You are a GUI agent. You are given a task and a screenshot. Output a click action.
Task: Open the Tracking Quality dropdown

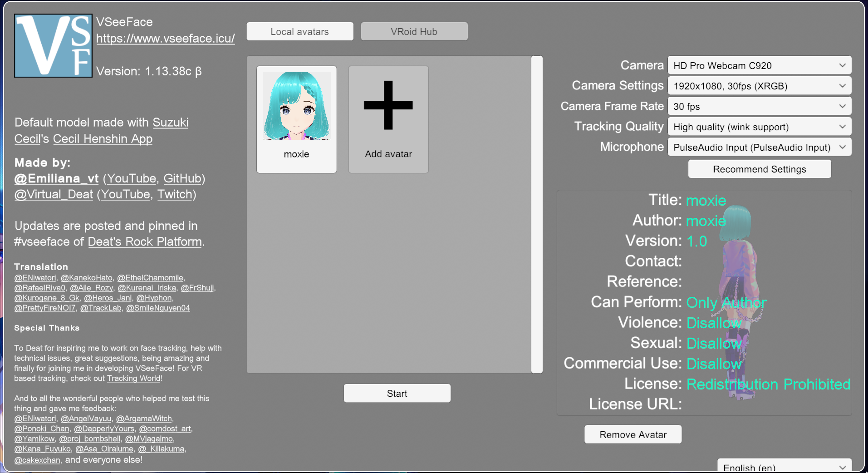(x=760, y=127)
